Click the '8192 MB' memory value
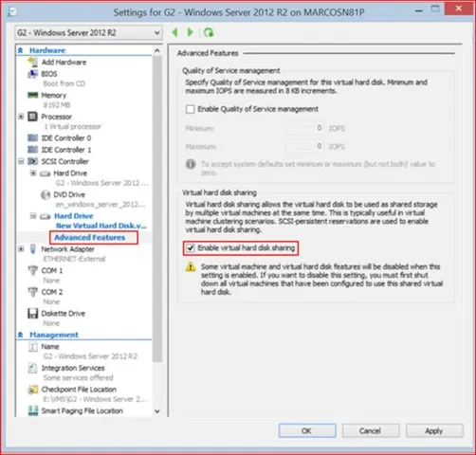The width and height of the screenshot is (476, 455). (57, 105)
